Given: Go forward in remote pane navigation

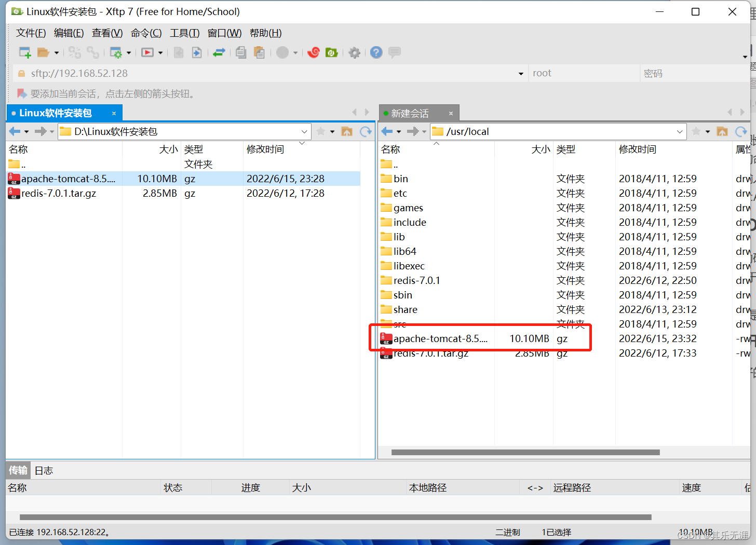Looking at the screenshot, I should pos(412,132).
